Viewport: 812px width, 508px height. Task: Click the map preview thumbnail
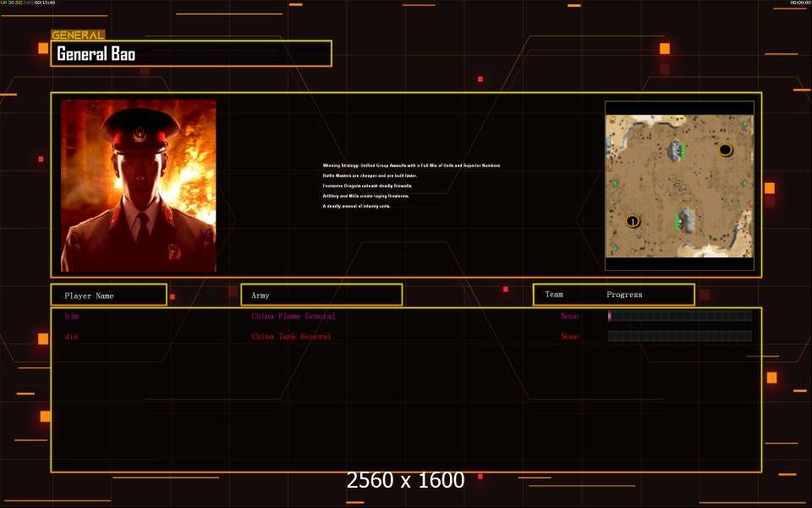tap(678, 185)
